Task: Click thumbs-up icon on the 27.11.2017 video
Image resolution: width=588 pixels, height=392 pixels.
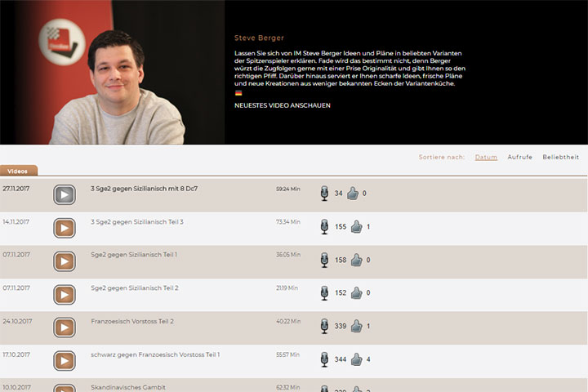Action: point(353,194)
